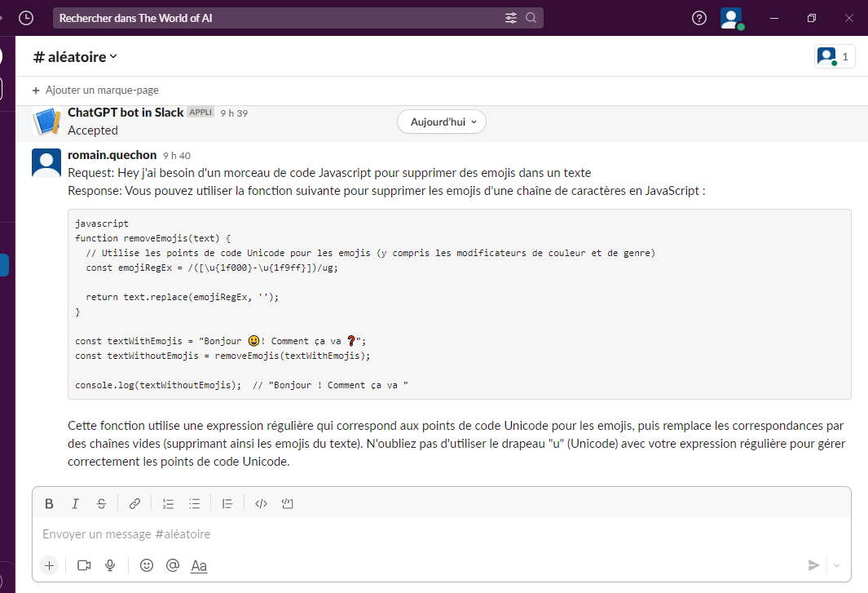Click the help question mark icon
Viewport: 868px width, 593px height.
coord(698,18)
